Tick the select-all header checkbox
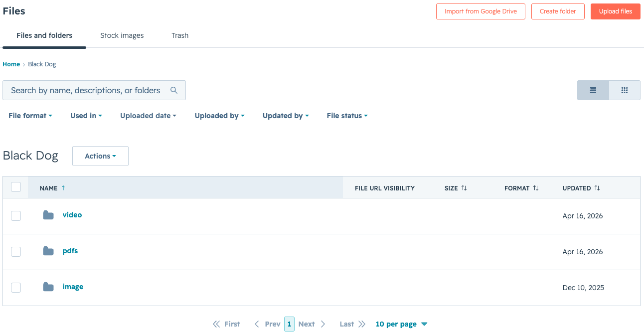The height and width of the screenshot is (334, 644). [16, 187]
